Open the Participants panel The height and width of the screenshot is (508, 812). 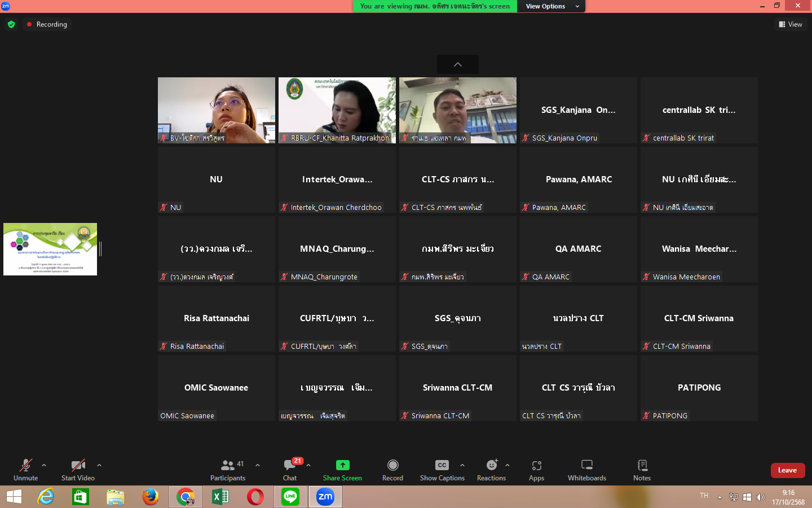(x=228, y=470)
